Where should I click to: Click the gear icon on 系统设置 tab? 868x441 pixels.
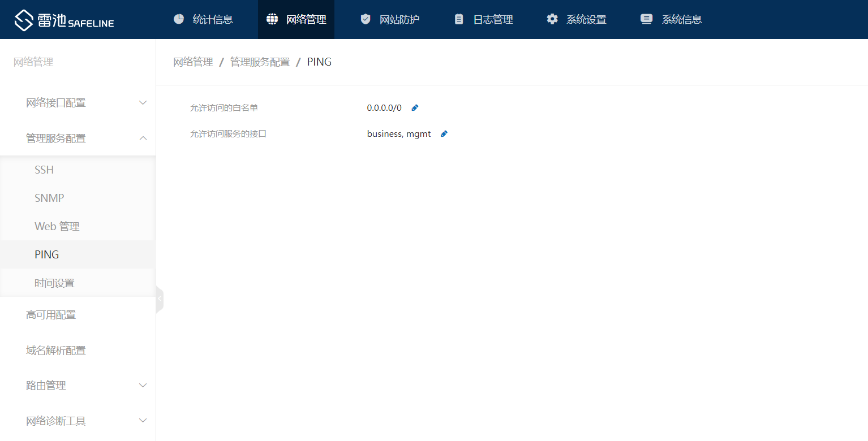[x=552, y=19]
